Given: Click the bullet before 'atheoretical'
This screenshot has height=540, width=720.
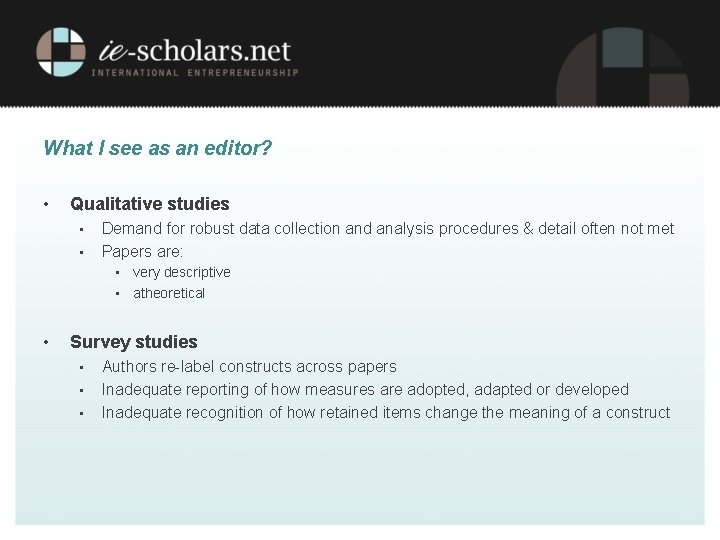Looking at the screenshot, I should pos(117,293).
